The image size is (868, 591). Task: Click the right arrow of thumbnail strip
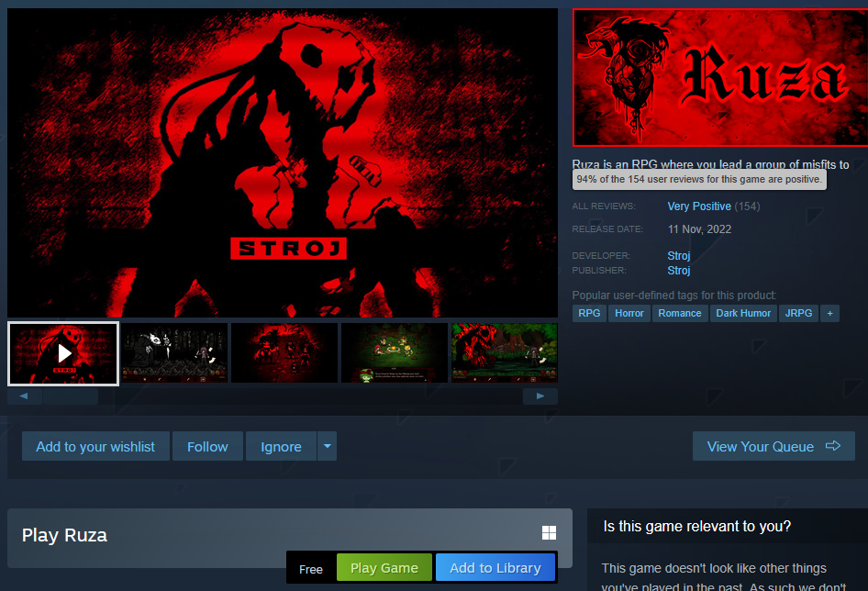point(540,396)
